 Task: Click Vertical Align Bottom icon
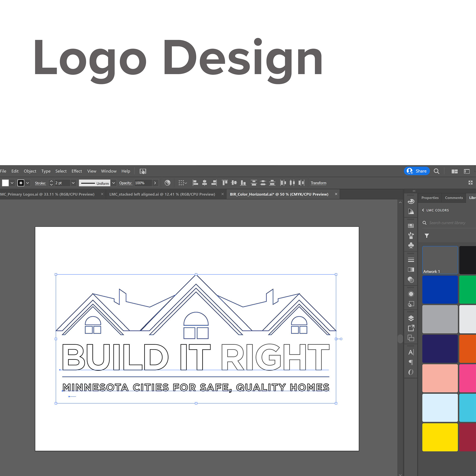coord(243,183)
